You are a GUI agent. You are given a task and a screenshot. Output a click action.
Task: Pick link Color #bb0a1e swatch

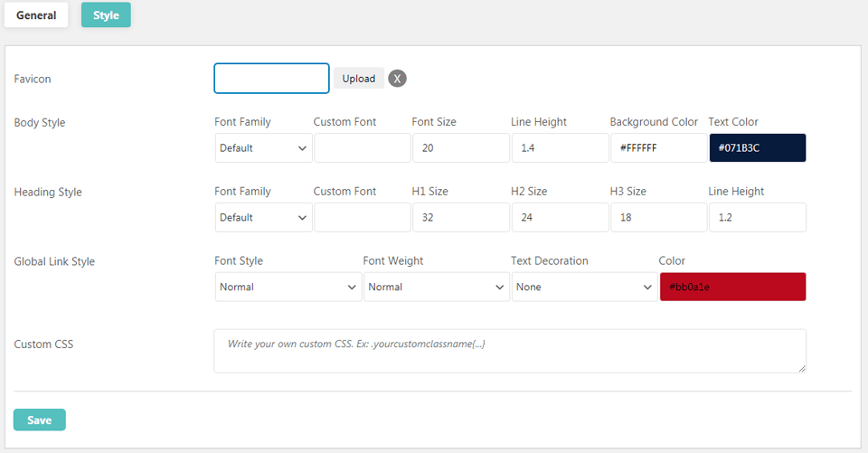tap(733, 287)
